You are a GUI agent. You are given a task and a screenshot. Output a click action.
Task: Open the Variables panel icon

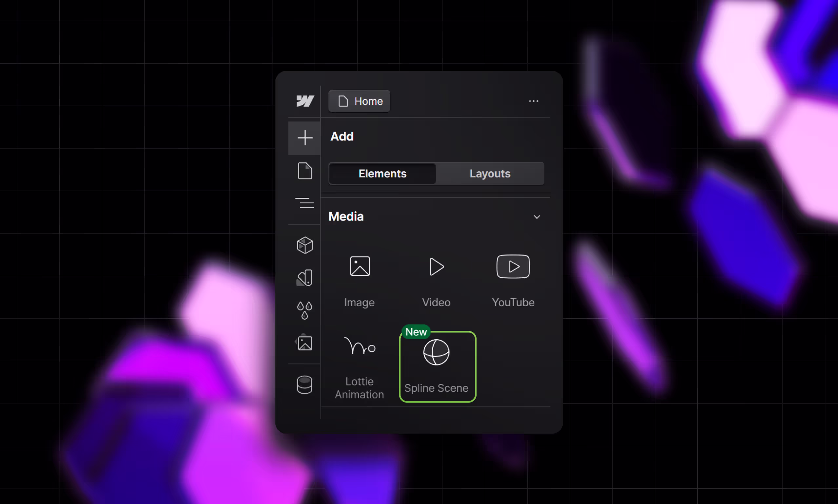304,278
